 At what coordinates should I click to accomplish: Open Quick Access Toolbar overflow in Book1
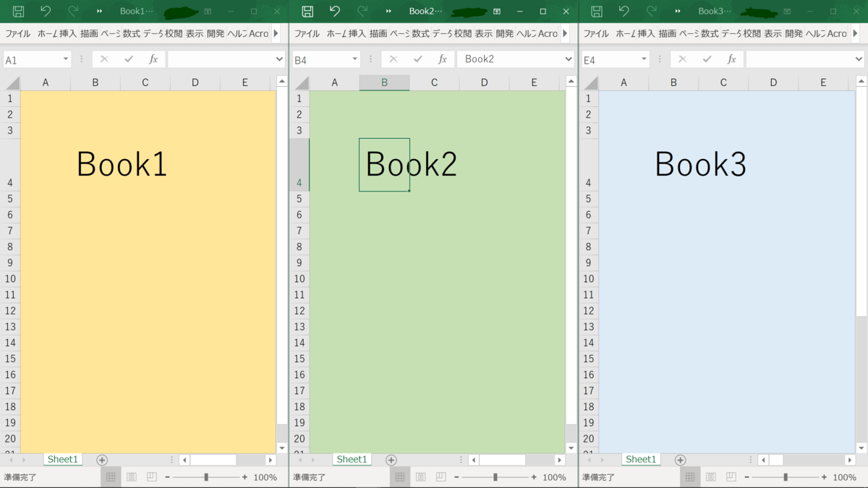tap(99, 12)
